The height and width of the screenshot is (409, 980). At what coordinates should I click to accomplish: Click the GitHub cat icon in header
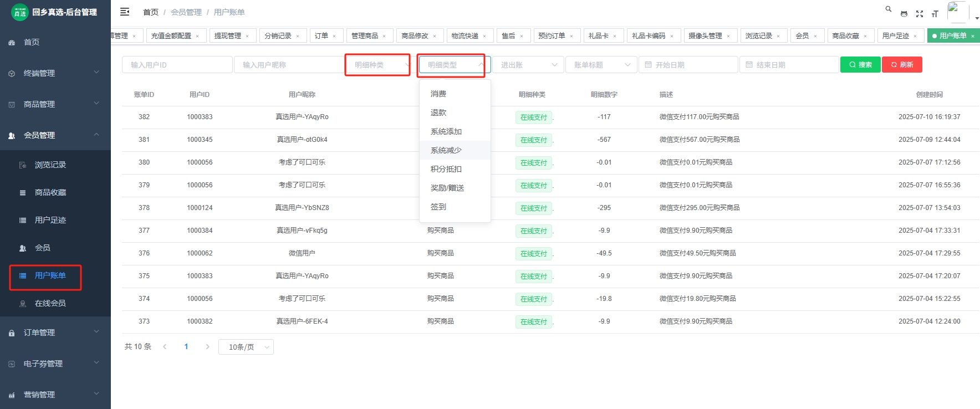click(x=904, y=14)
